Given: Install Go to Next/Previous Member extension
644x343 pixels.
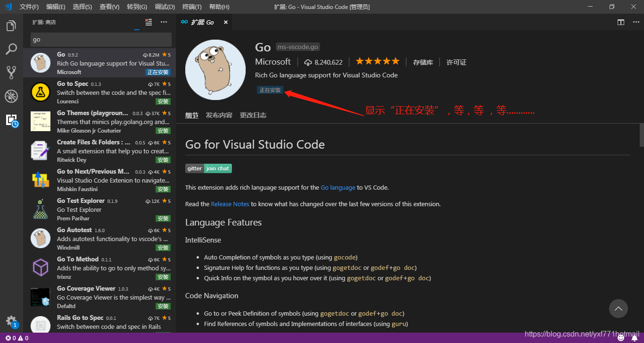Looking at the screenshot, I should (163, 189).
